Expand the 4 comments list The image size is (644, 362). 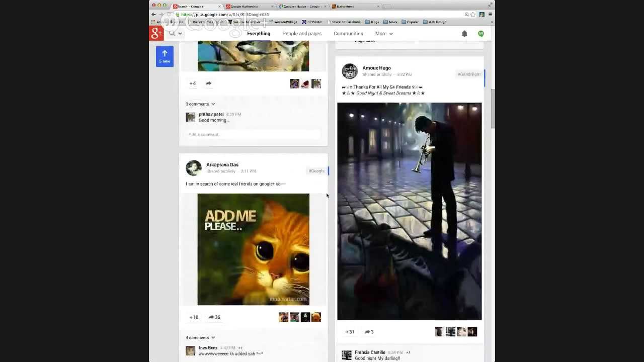200,337
